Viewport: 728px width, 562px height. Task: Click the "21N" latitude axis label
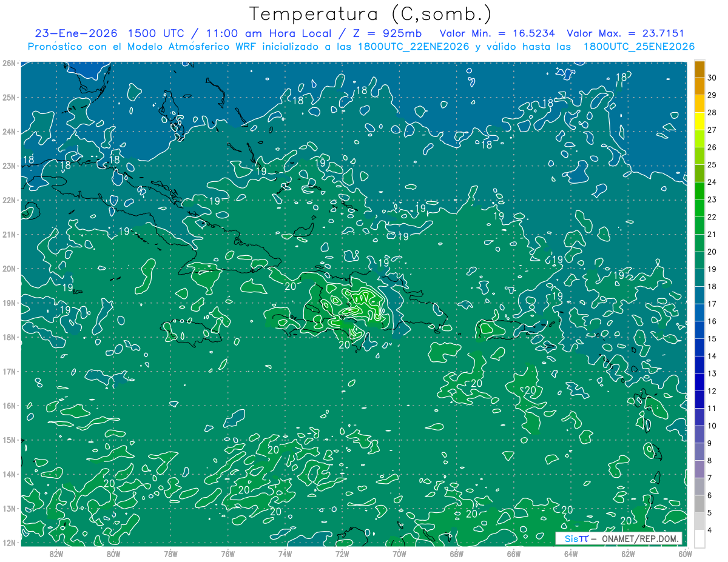pyautogui.click(x=8, y=234)
